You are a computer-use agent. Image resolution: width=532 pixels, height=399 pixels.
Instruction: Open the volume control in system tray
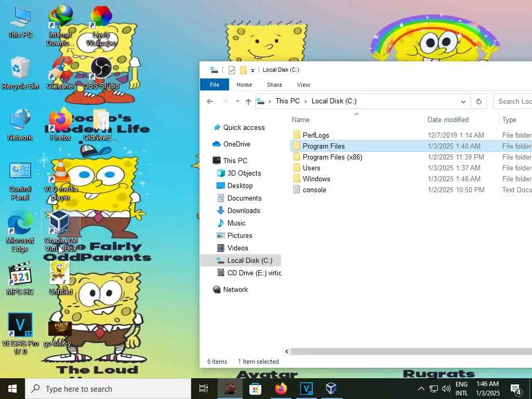coord(446,389)
